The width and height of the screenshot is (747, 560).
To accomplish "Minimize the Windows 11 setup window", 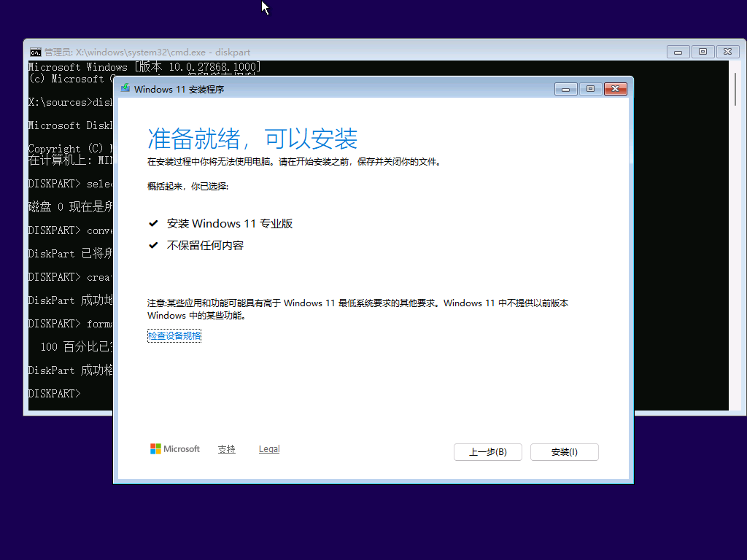I will (x=566, y=89).
